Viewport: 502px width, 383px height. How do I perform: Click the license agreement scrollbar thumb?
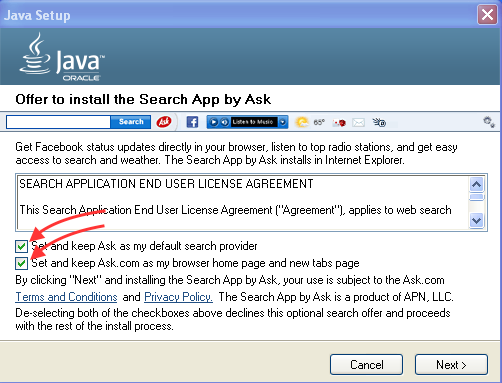(x=477, y=197)
